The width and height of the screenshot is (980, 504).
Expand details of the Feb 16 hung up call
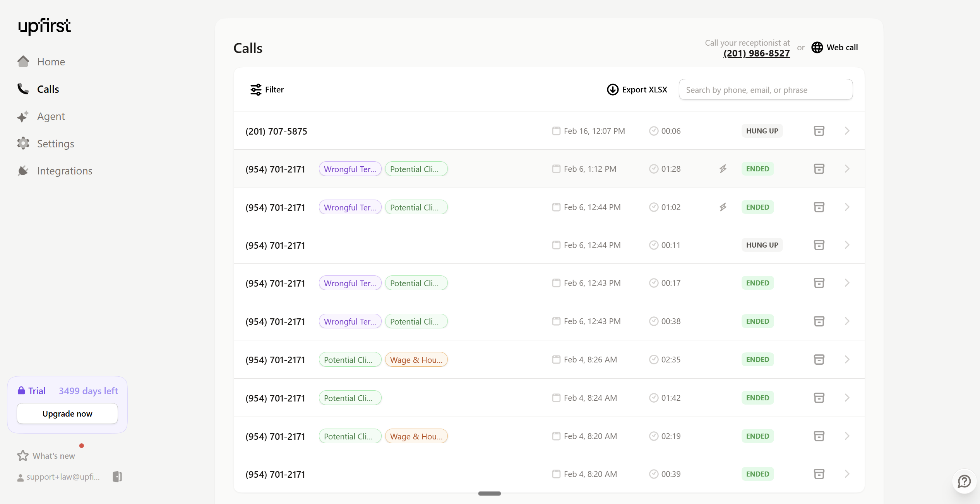(847, 131)
